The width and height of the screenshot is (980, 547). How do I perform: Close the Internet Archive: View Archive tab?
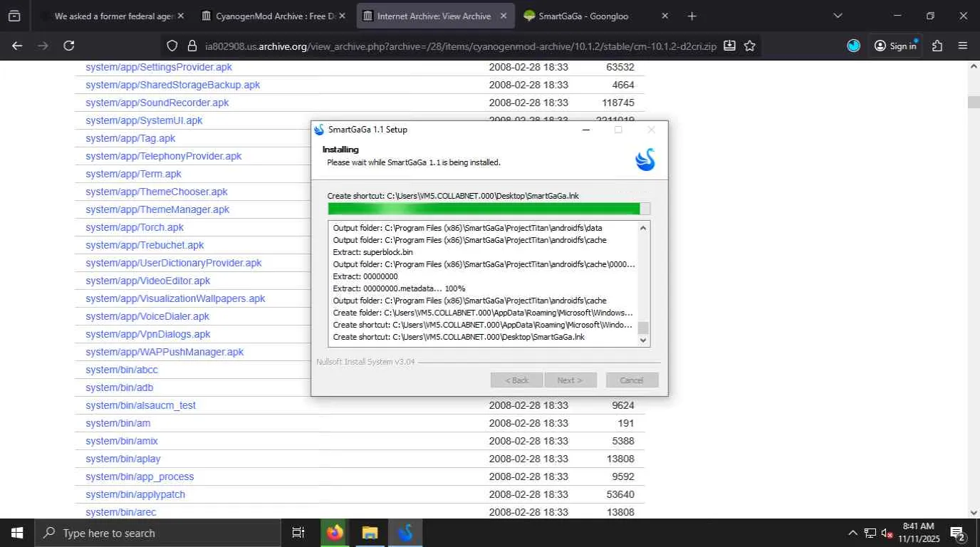click(x=504, y=16)
